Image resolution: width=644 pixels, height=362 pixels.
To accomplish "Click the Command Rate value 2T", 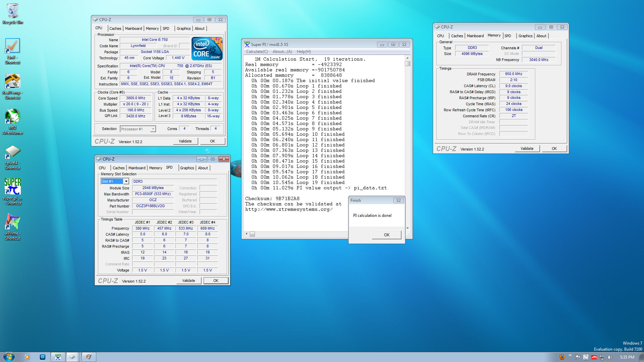I will tap(514, 116).
